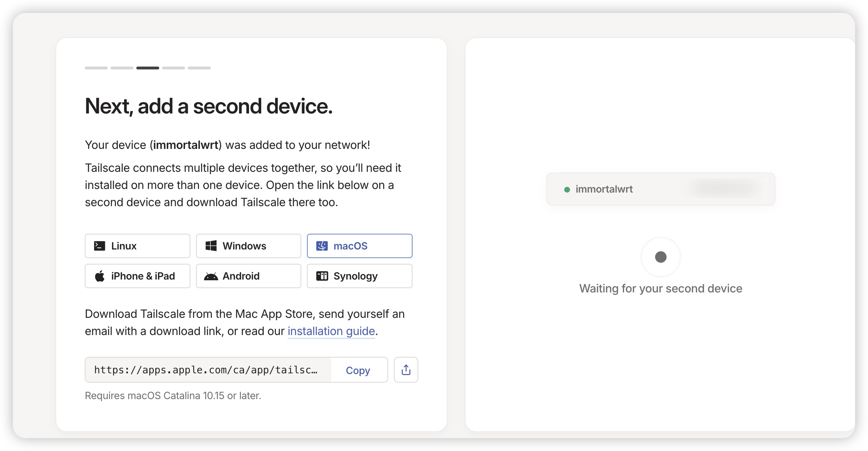Viewport: 868px width, 451px height.
Task: Click the immortalwrt device row
Action: point(660,189)
